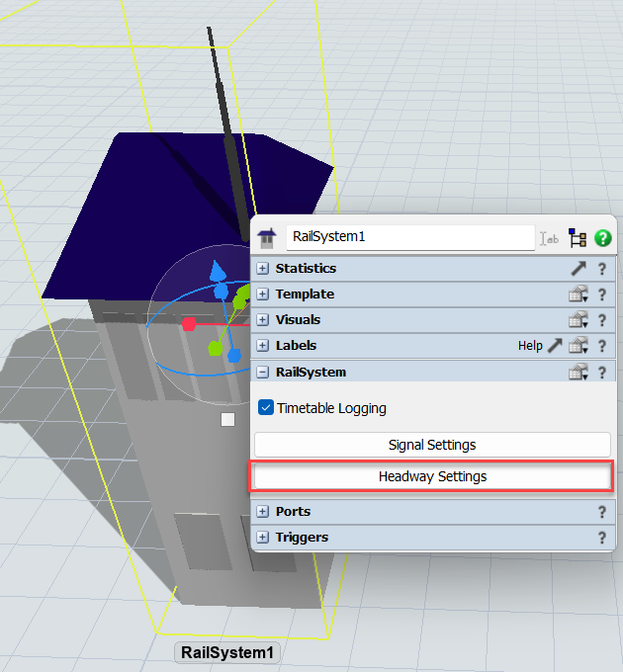Open Signal Settings

(x=432, y=445)
